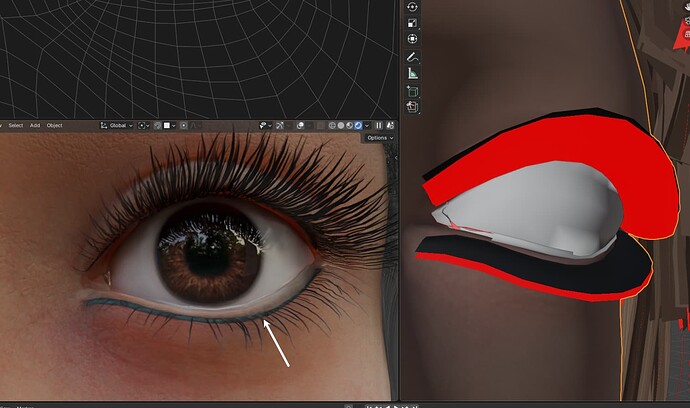The image size is (690, 408).
Task: Toggle proportional editing in the header
Action: pyautogui.click(x=184, y=125)
